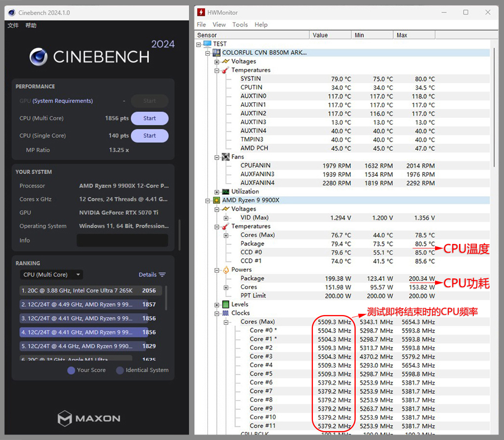Click the Sensor column header
Image resolution: width=504 pixels, height=440 pixels.
(252, 35)
